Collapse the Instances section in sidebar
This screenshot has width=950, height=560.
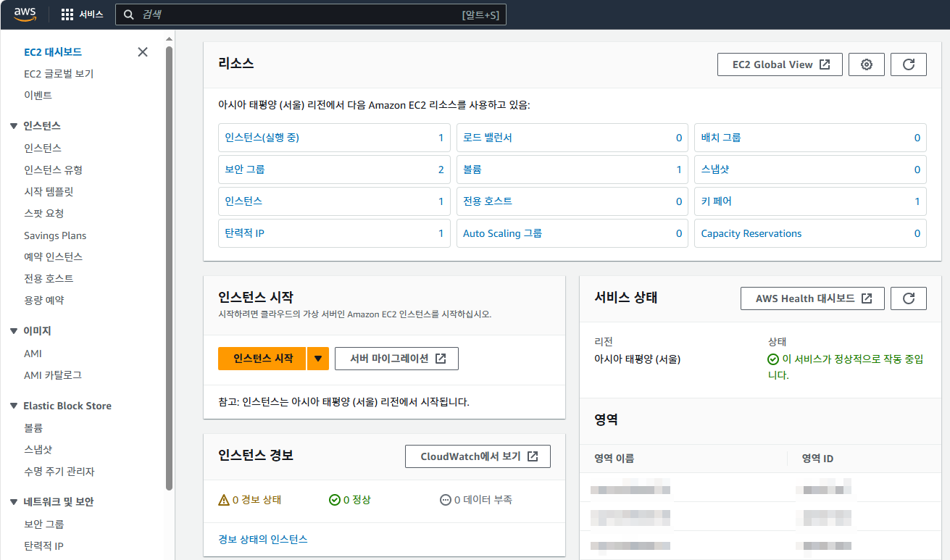(13, 126)
